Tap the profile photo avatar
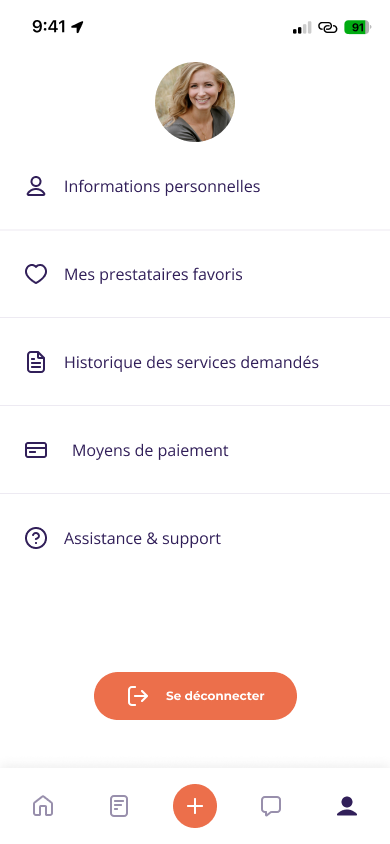This screenshot has width=390, height=844. point(195,102)
